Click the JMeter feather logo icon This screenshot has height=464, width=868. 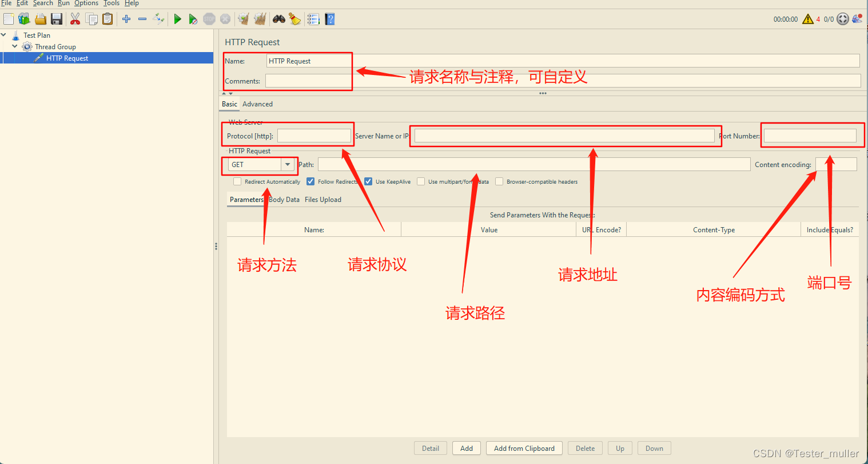coord(857,19)
